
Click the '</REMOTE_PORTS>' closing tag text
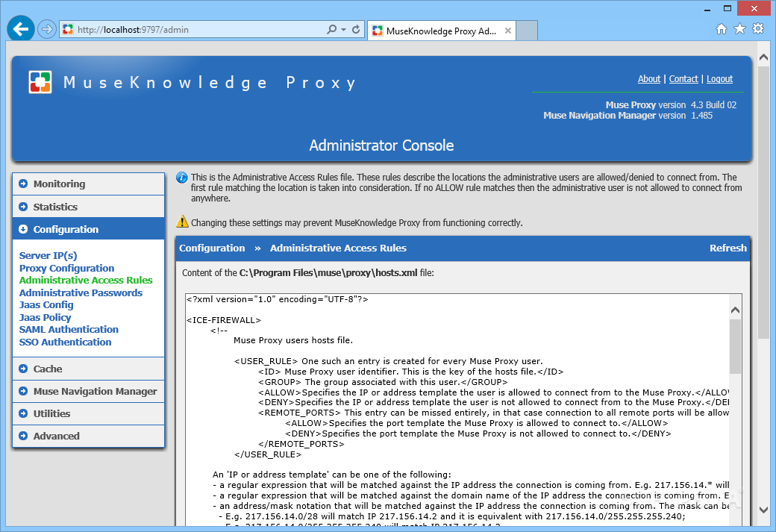(301, 444)
